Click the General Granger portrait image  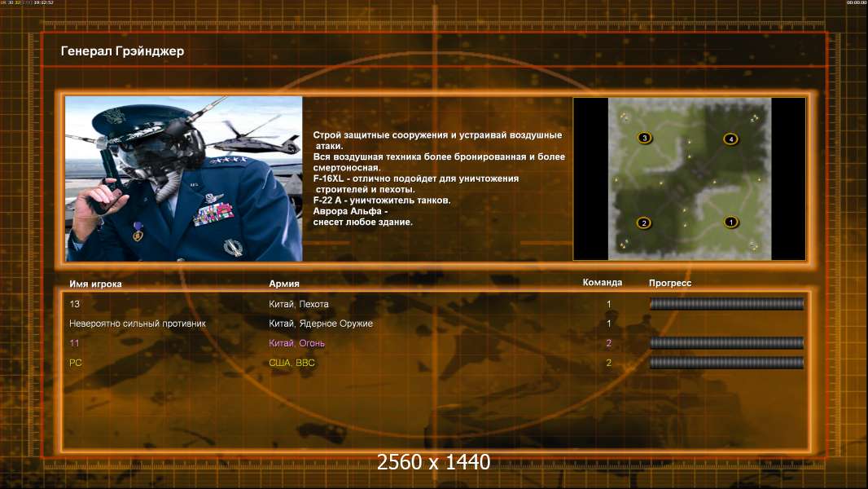click(184, 178)
